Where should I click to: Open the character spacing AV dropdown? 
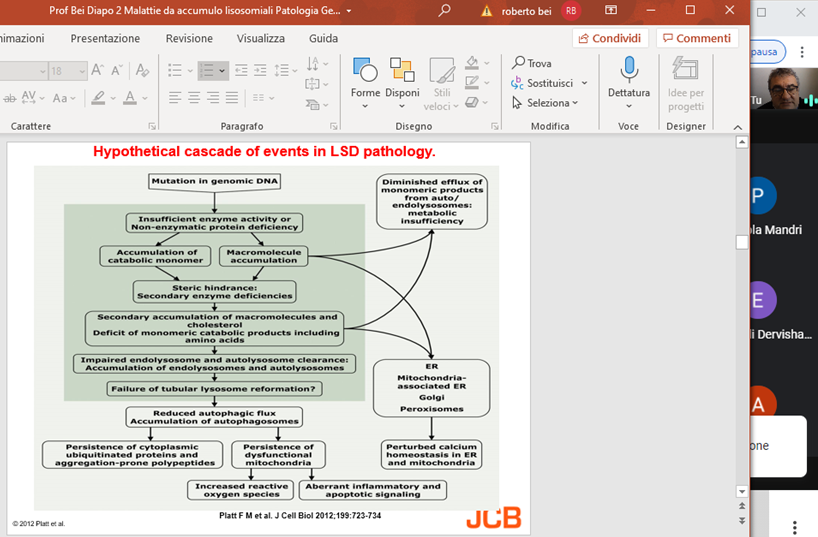point(33,98)
